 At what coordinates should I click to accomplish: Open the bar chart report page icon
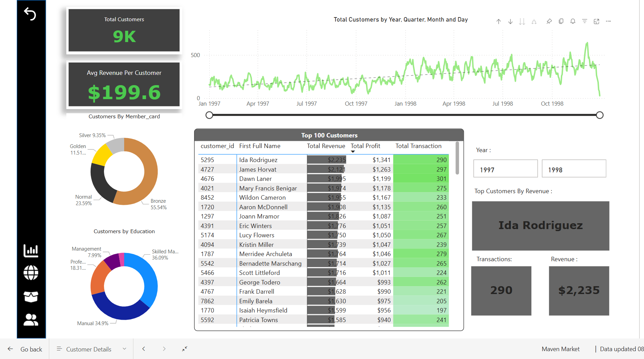click(31, 251)
